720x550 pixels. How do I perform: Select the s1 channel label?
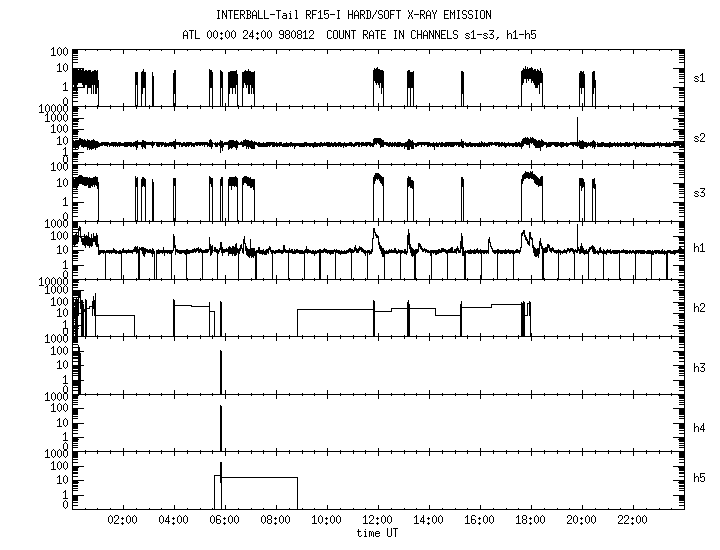[701, 77]
